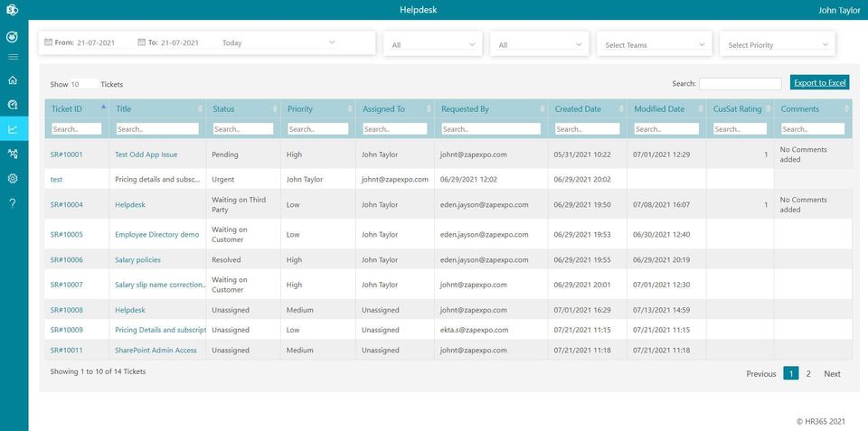Click the help question mark icon
Image resolution: width=868 pixels, height=431 pixels.
point(13,203)
